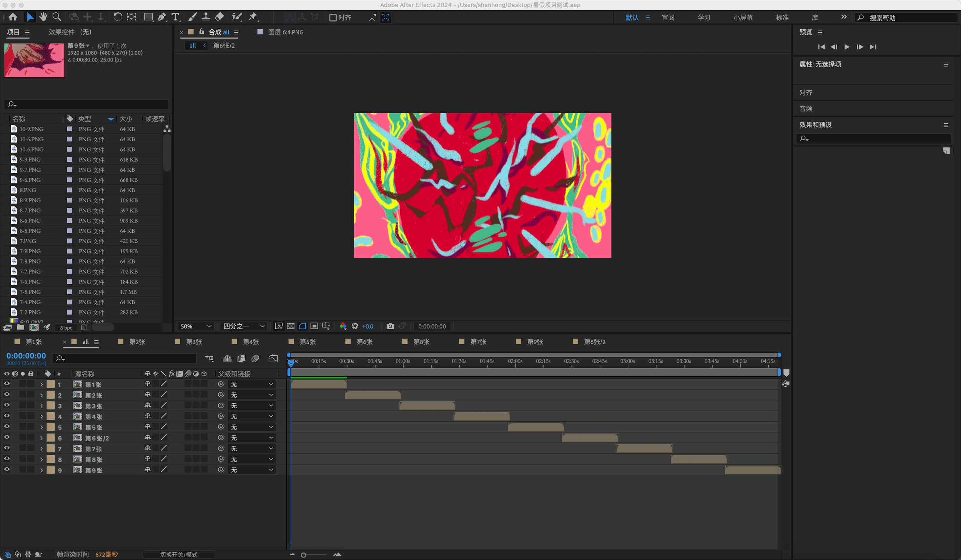Click the snapshot camera icon in viewer
Viewport: 961px width, 560px height.
pos(390,326)
